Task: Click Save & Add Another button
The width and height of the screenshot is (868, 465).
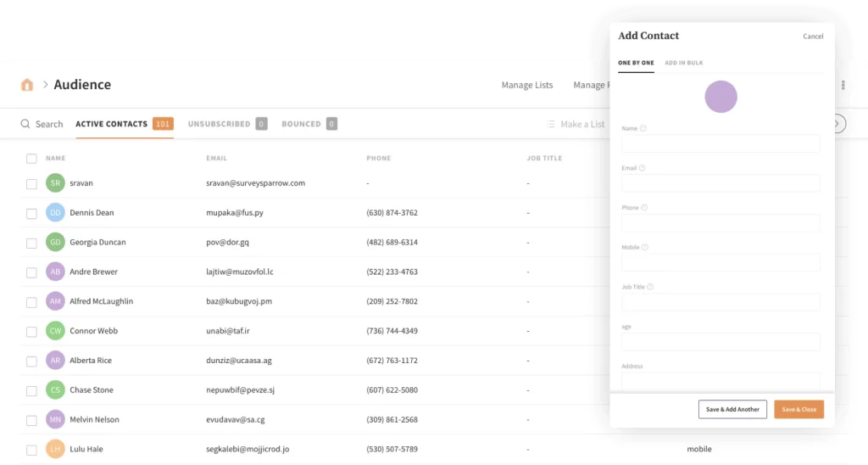Action: pos(732,409)
